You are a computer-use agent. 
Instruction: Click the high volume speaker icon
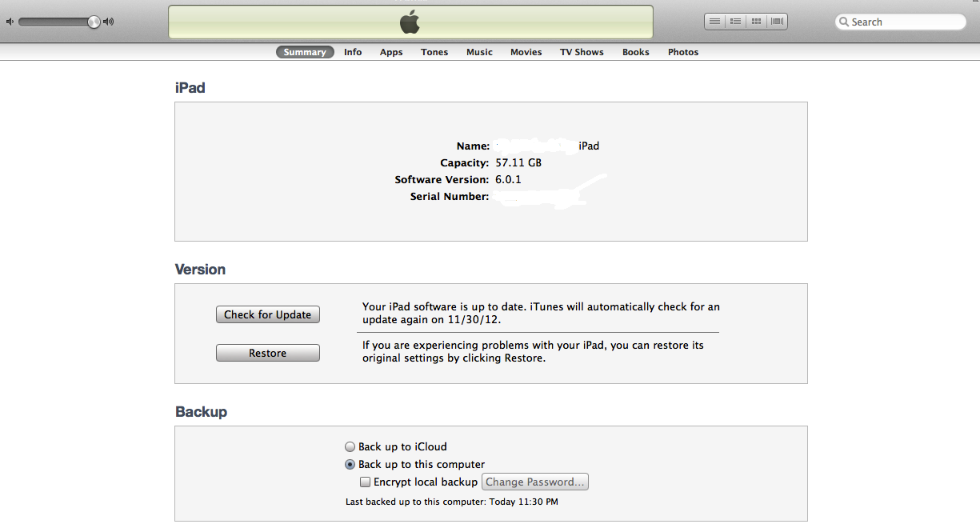tap(109, 22)
